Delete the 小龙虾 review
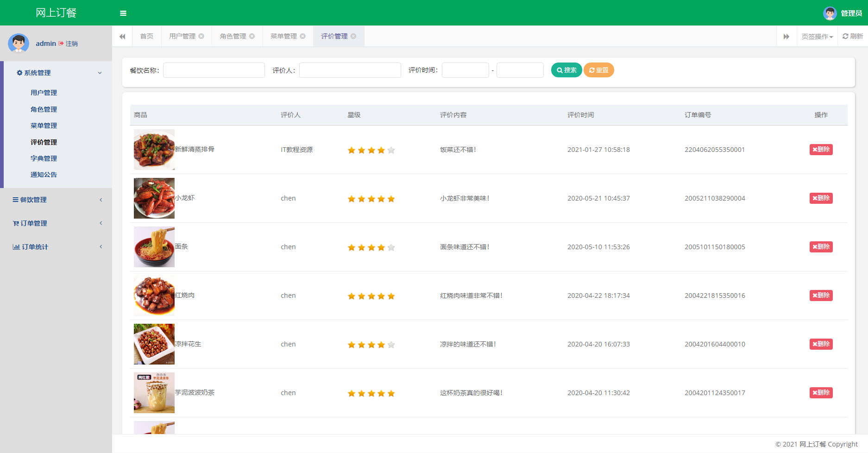Image resolution: width=868 pixels, height=453 pixels. 821,198
